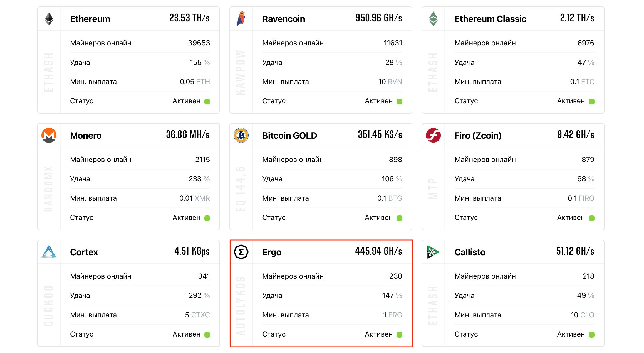Click the Callisto green arrow icon
The width and height of the screenshot is (644, 353).
pyautogui.click(x=433, y=252)
